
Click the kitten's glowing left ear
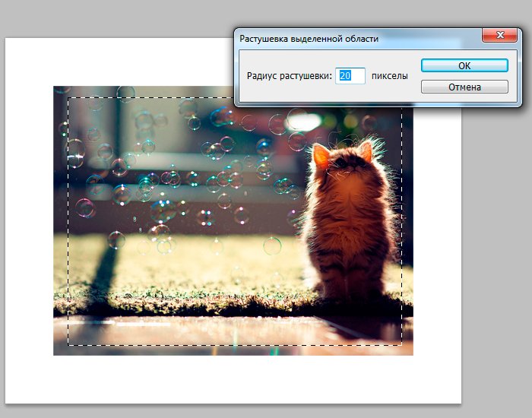321,157
